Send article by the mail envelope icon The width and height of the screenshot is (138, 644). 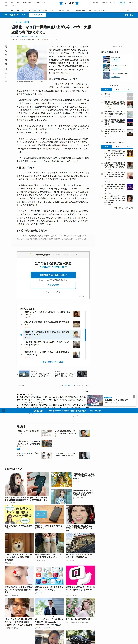[x=6, y=73]
